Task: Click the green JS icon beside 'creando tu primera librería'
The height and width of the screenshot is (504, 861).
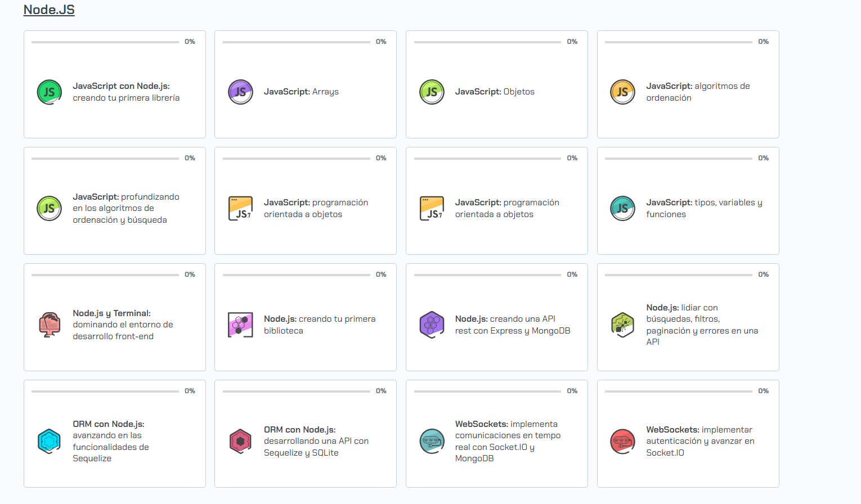Action: pos(50,92)
